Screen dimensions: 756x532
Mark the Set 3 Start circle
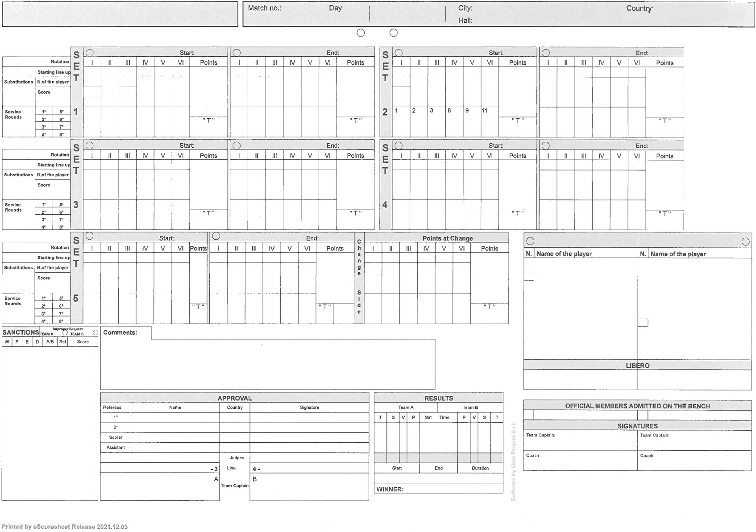click(89, 145)
